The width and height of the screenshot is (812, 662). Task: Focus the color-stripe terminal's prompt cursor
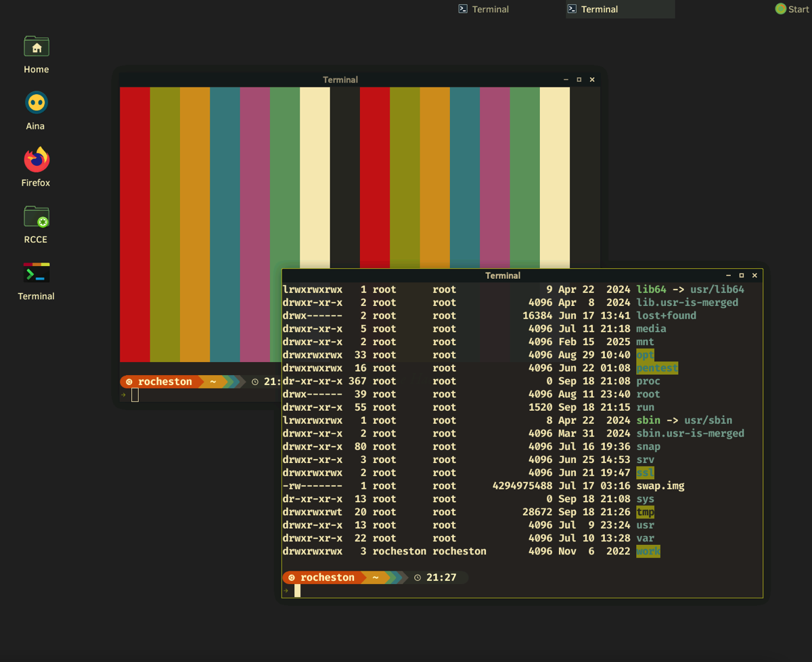[135, 395]
